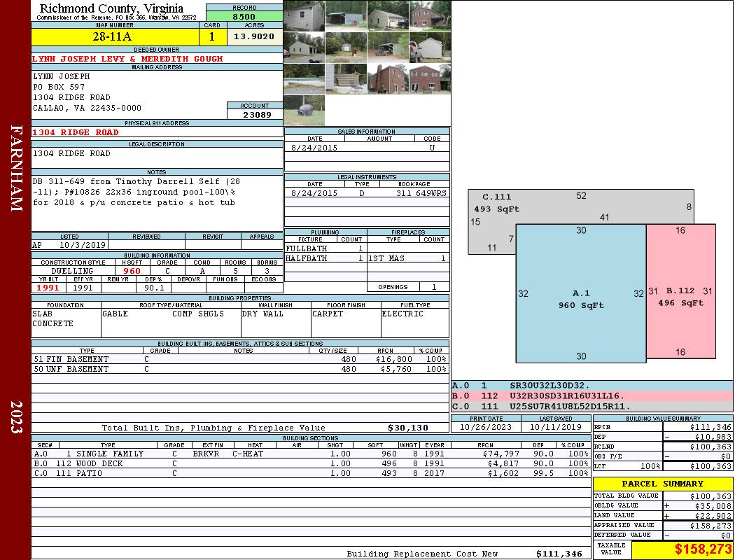Click the blue A.1 960 SqFt sketch area
Image resolution: width=735 pixels, height=560 pixels.
coord(580,308)
